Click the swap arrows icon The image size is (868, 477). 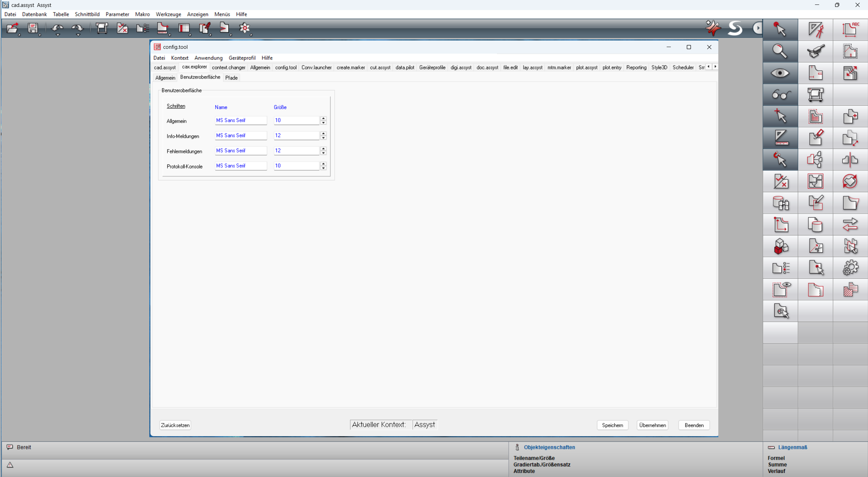850,225
